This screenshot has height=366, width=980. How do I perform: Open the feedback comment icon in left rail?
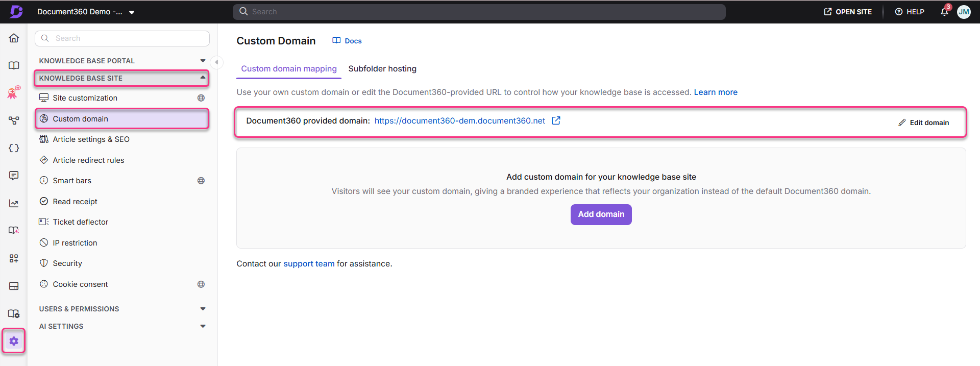tap(14, 176)
